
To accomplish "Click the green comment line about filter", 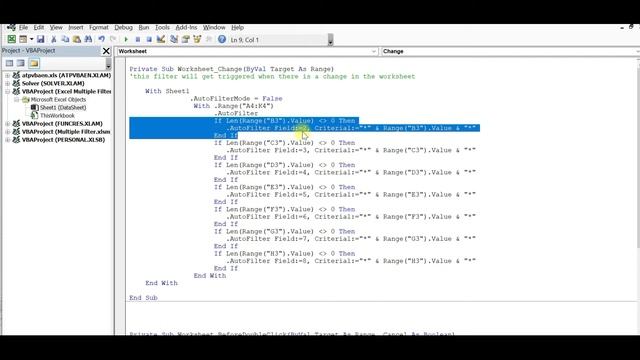I will [272, 76].
